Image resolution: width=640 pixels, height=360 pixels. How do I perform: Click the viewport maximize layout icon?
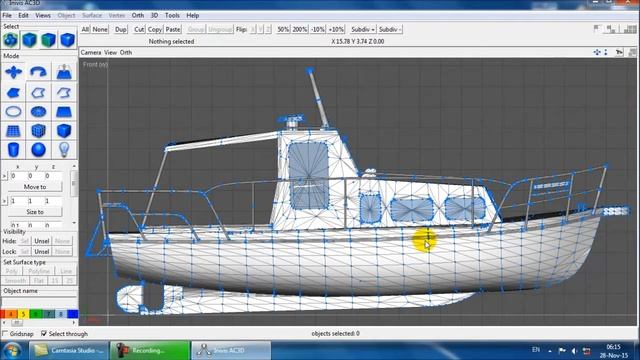[632, 52]
